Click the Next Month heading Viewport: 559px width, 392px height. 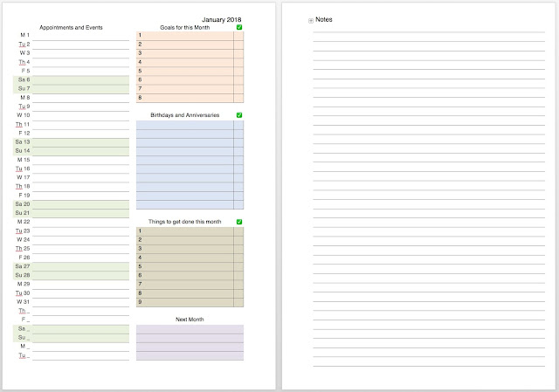point(190,320)
